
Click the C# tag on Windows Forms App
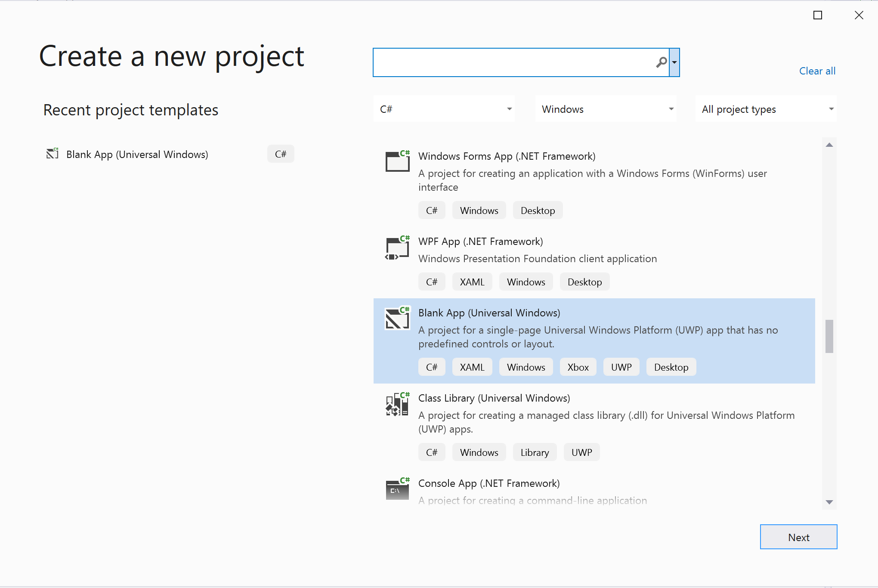pyautogui.click(x=431, y=210)
